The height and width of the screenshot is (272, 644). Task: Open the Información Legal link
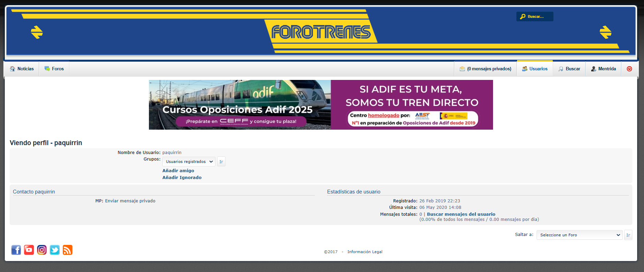(x=365, y=252)
